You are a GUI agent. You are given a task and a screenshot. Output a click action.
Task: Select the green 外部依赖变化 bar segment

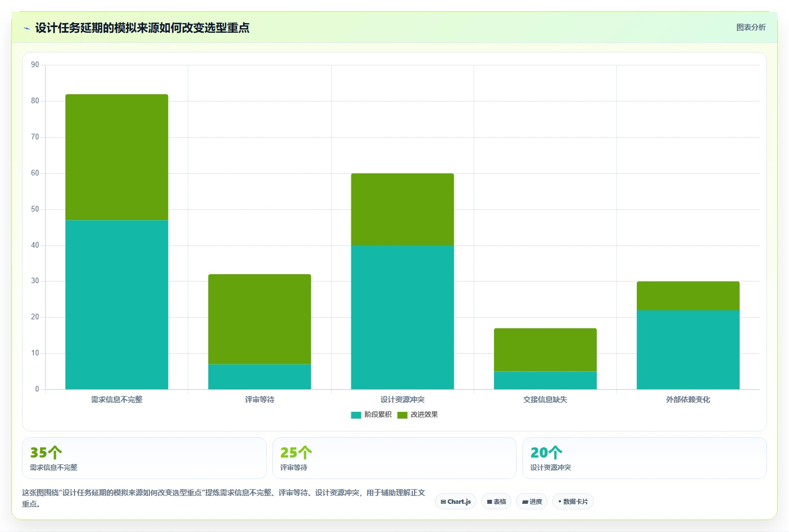tap(688, 296)
